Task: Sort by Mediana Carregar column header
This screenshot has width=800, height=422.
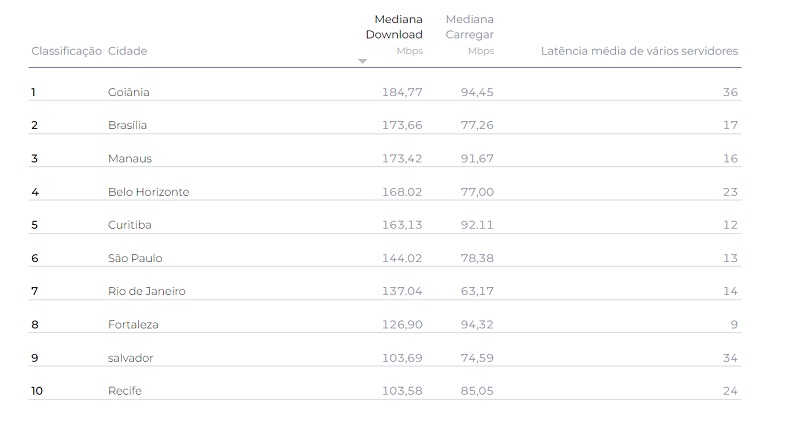Action: coord(469,27)
